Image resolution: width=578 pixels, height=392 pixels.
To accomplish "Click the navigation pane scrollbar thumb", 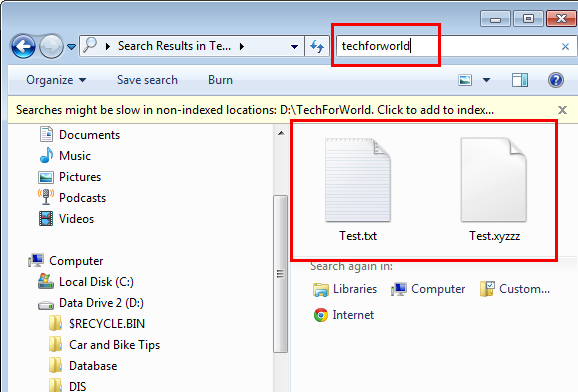I will [x=281, y=274].
